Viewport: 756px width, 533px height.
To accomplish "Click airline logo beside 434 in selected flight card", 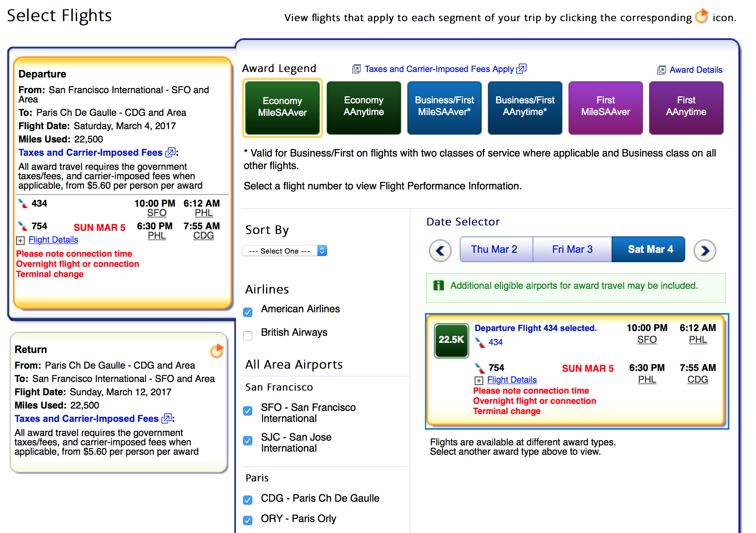I will pyautogui.click(x=480, y=342).
